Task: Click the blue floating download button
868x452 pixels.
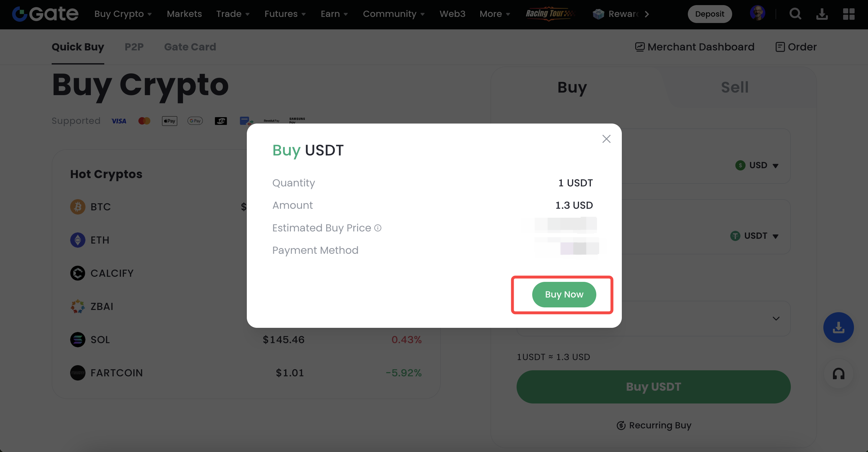Action: (x=838, y=328)
